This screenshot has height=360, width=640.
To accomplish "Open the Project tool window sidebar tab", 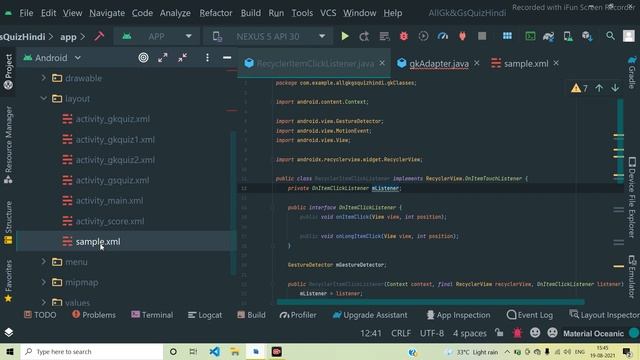I will click(x=8, y=72).
